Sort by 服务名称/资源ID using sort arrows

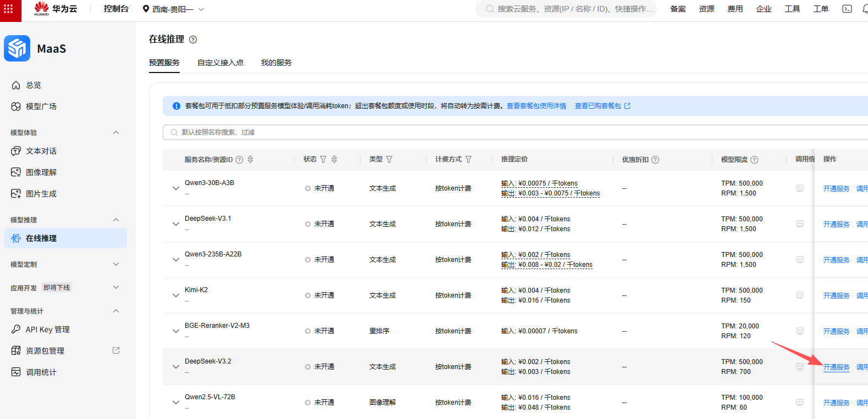click(251, 159)
